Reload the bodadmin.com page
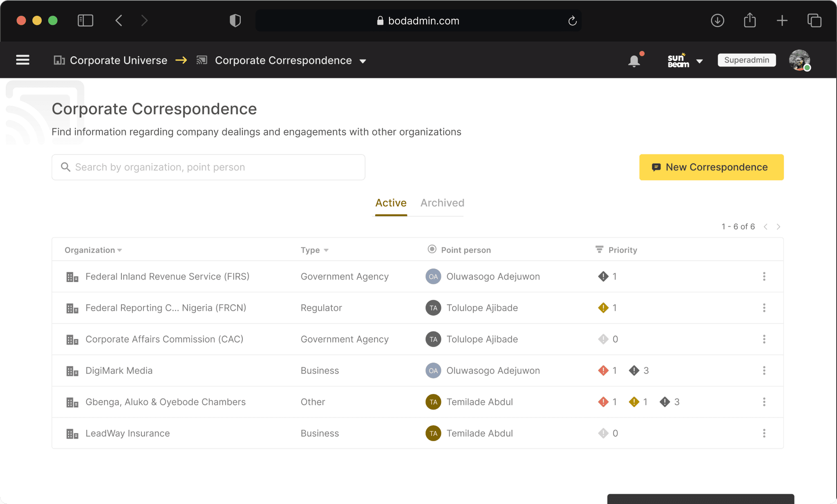The width and height of the screenshot is (837, 504). pyautogui.click(x=572, y=21)
